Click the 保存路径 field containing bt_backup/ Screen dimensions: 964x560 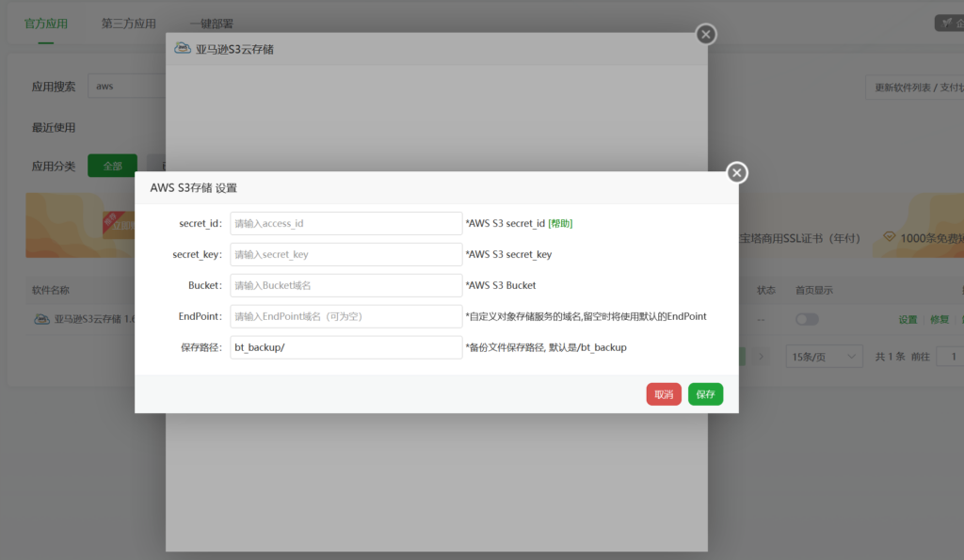tap(345, 347)
